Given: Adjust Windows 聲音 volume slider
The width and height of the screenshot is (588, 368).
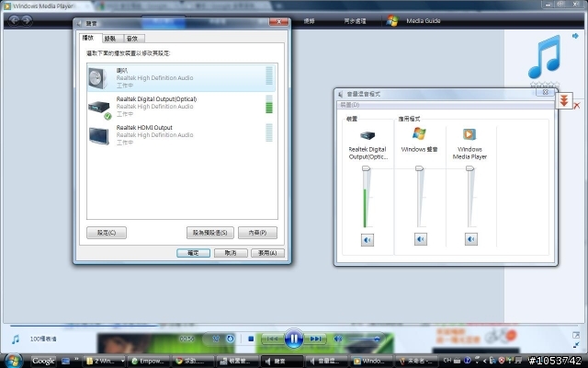Looking at the screenshot, I should click(420, 168).
